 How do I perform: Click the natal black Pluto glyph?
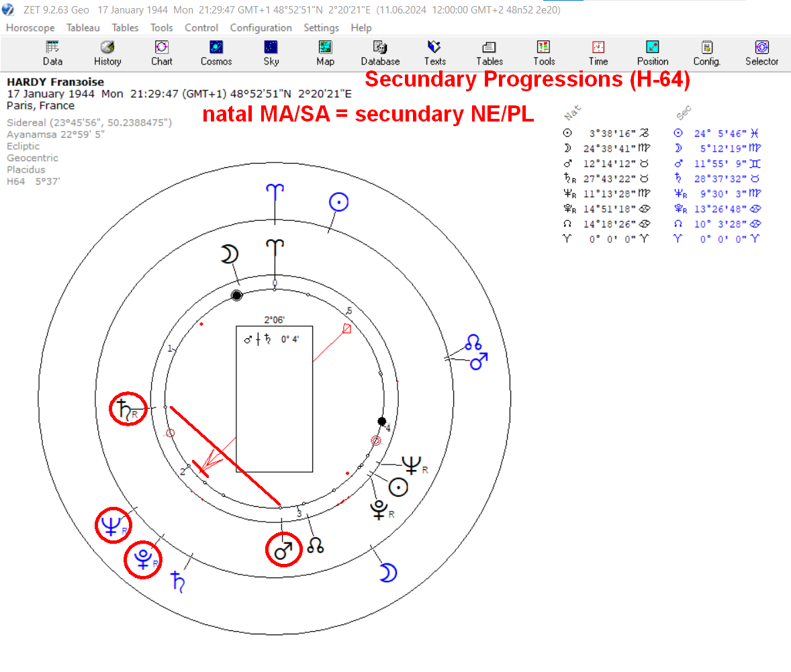coord(382,510)
